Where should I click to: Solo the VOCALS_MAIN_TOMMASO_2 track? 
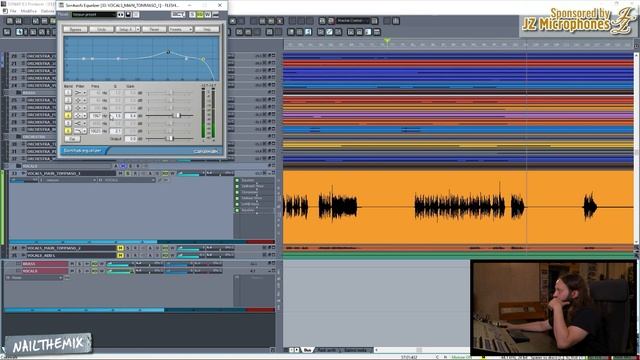[128, 248]
